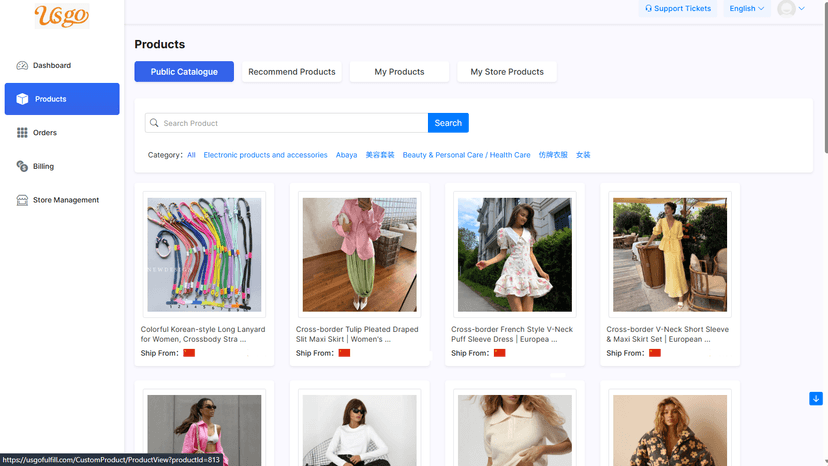
Task: Open the white long-sleeve top image
Action: [360, 430]
